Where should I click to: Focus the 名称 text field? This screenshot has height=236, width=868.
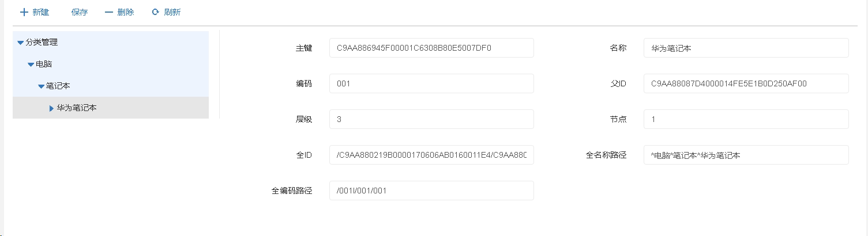(x=746, y=48)
